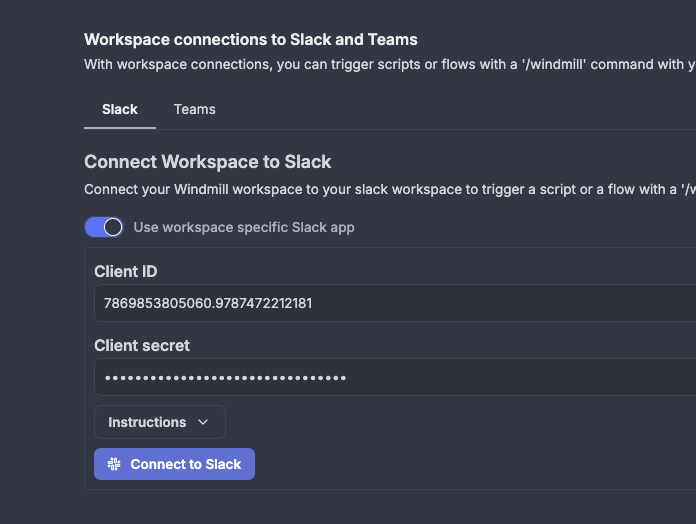Click the chevron arrow next to Instructions
Image resolution: width=696 pixels, height=524 pixels.
click(204, 422)
